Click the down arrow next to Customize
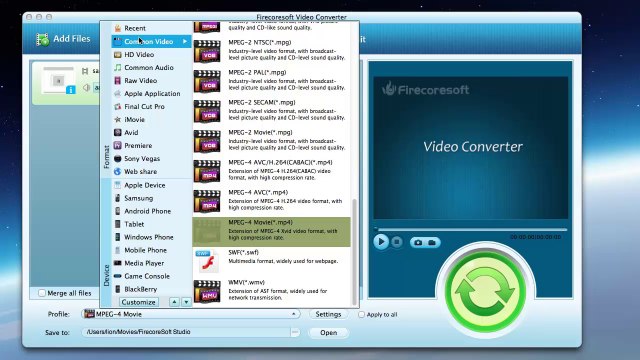 (186, 302)
